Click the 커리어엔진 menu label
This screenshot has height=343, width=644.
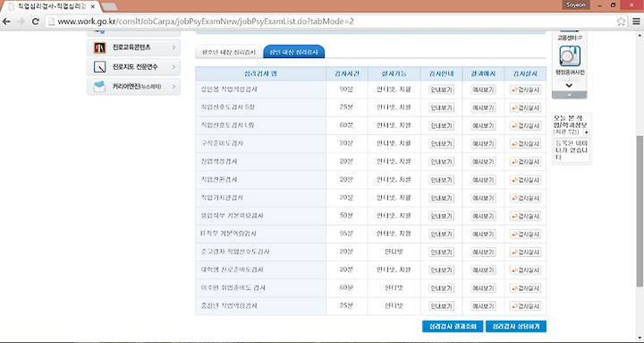pos(137,86)
